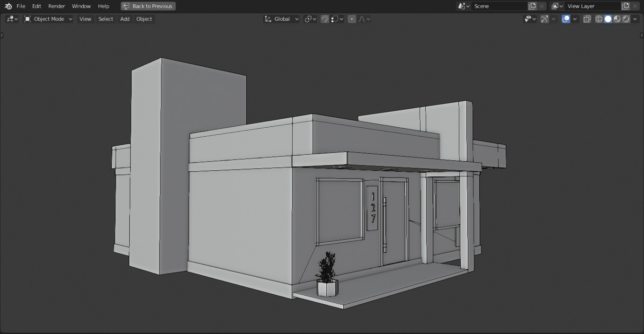Switch to Wireframe viewport shading
644x334 pixels.
(x=599, y=18)
